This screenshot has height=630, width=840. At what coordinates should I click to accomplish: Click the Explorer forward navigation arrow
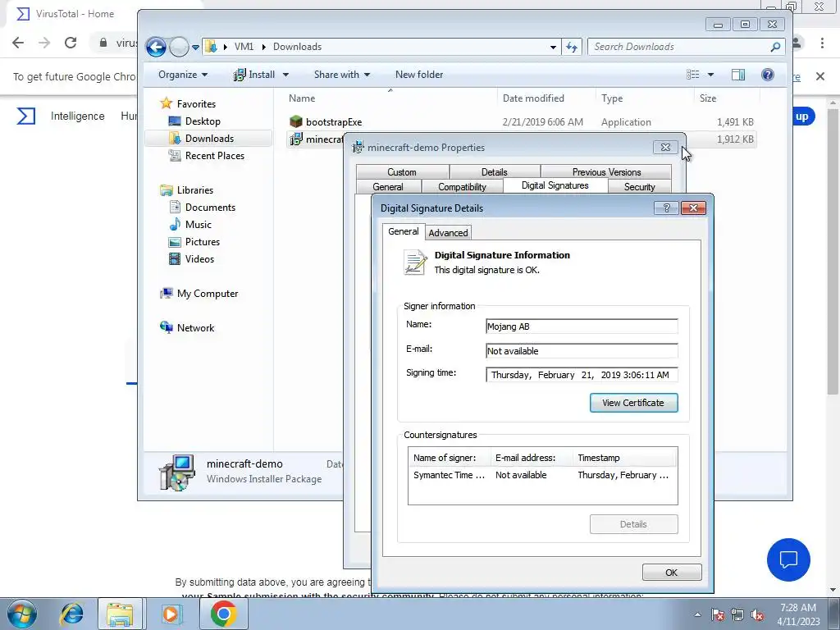coord(179,47)
